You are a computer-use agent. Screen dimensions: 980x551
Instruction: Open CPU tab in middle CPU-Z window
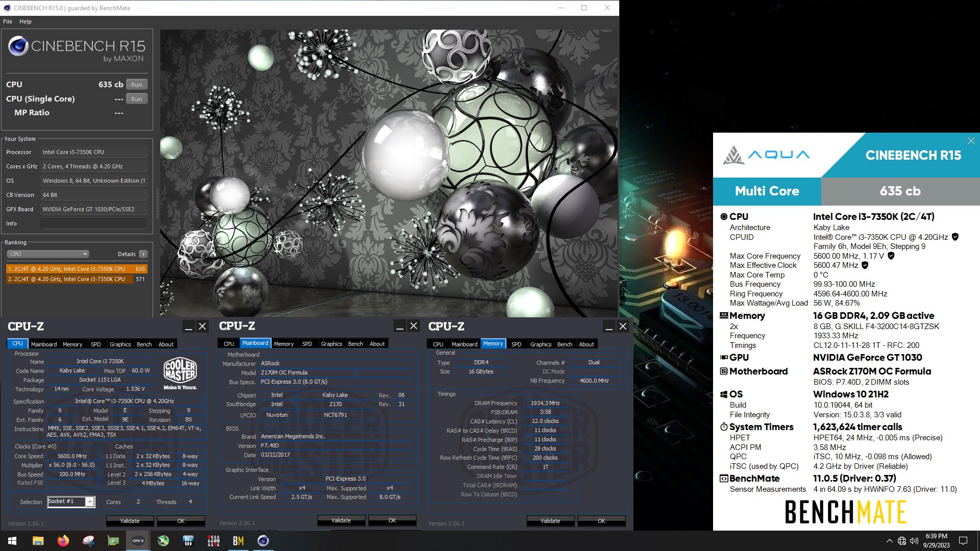[229, 344]
